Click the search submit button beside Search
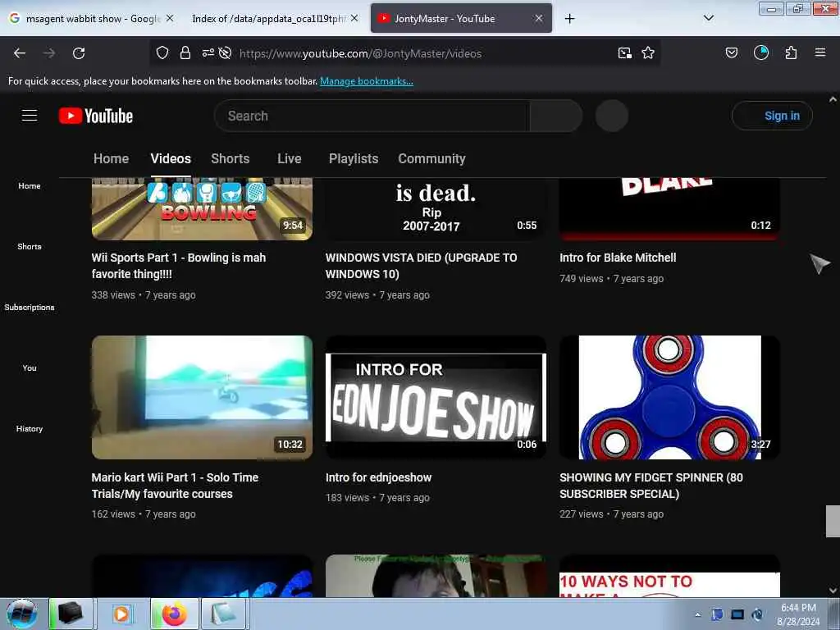The image size is (840, 630). pos(555,116)
